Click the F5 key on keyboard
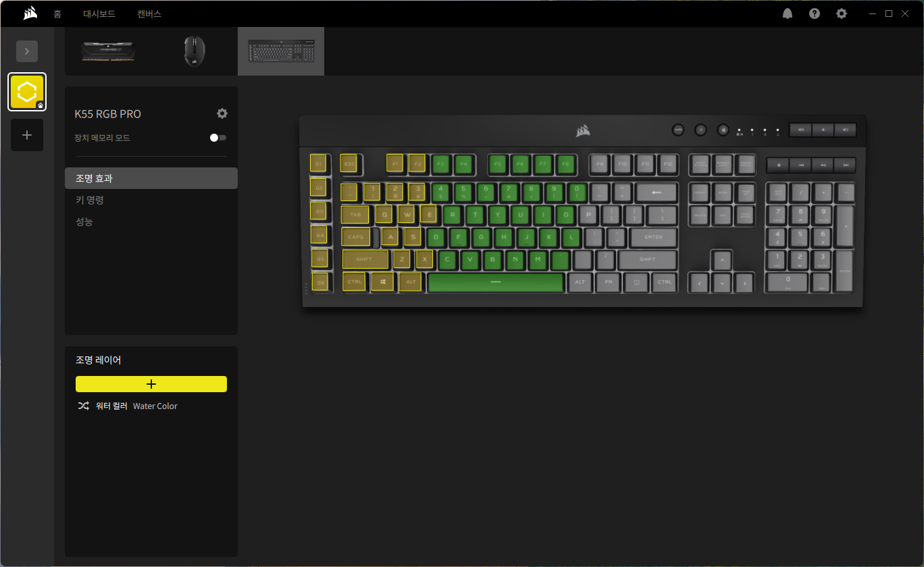 [x=498, y=164]
